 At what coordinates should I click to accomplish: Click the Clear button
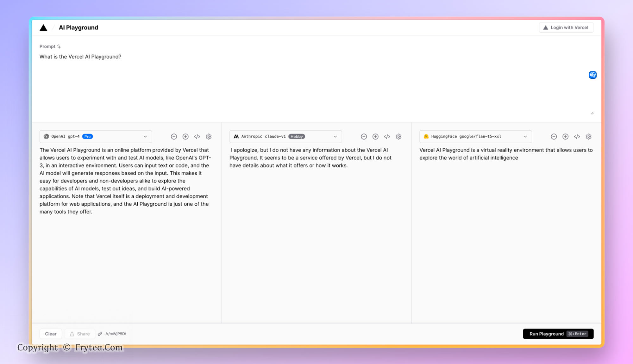click(x=51, y=334)
